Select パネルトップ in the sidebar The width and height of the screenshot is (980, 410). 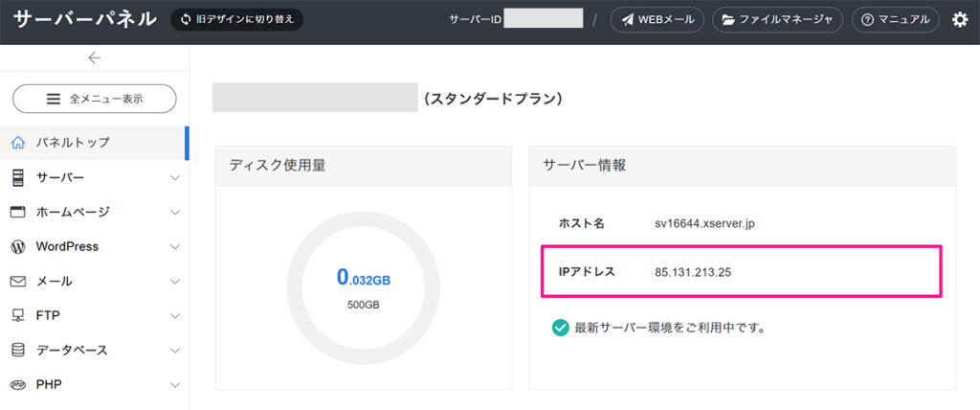point(73,143)
